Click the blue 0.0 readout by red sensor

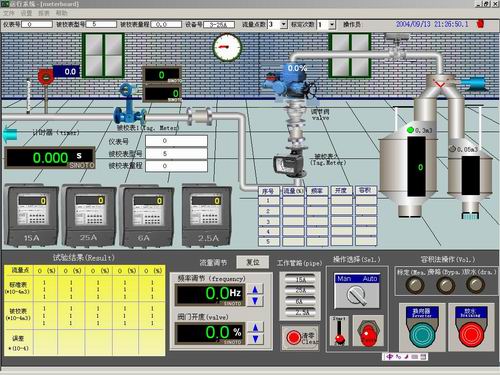click(x=67, y=71)
